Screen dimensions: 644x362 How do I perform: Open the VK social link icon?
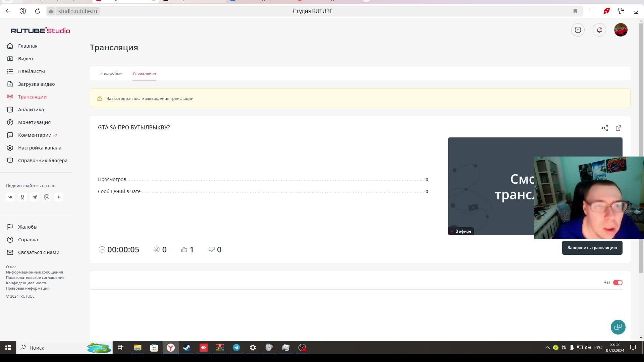point(10,197)
